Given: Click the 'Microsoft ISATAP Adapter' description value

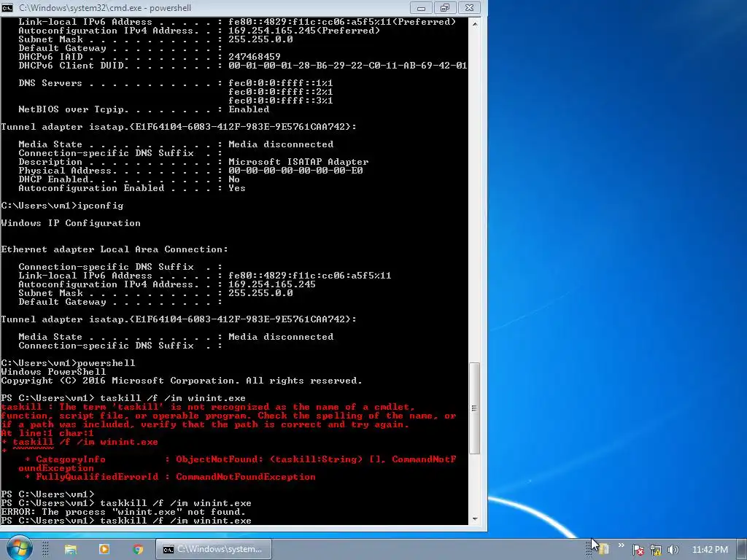Looking at the screenshot, I should [298, 162].
